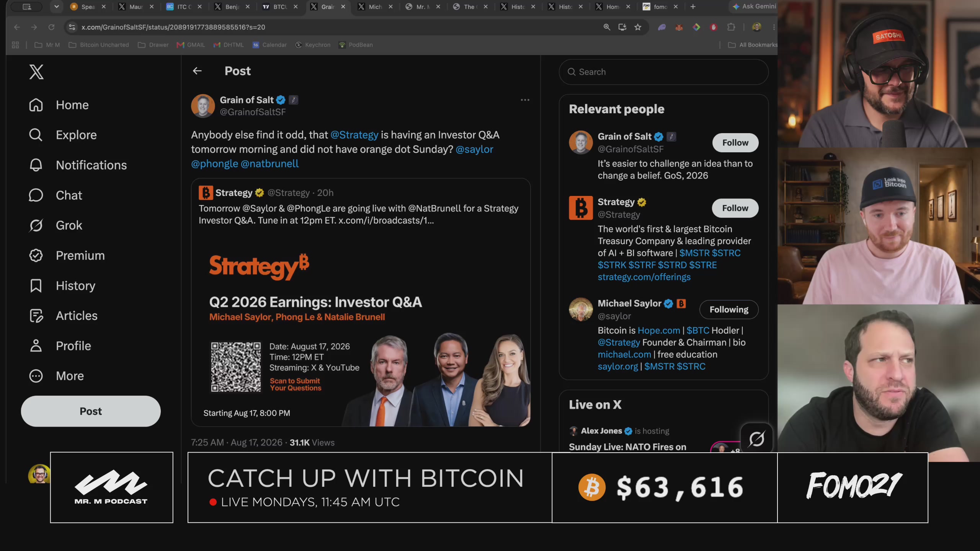Image resolution: width=980 pixels, height=551 pixels.
Task: Click the X logo in sidebar
Action: coord(36,72)
